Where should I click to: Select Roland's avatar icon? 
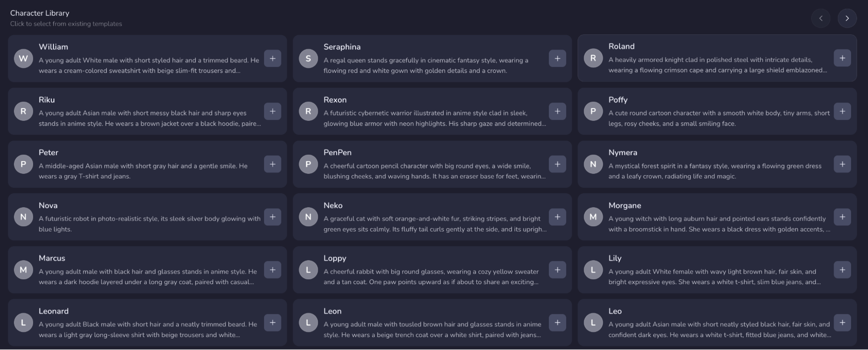coord(593,58)
